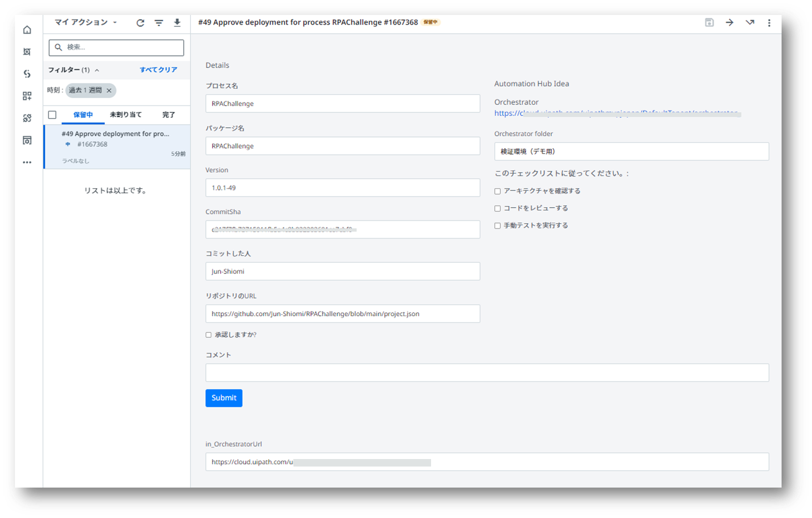Open the S-shaped processes sidebar icon
The height and width of the screenshot is (518, 812).
[x=27, y=74]
